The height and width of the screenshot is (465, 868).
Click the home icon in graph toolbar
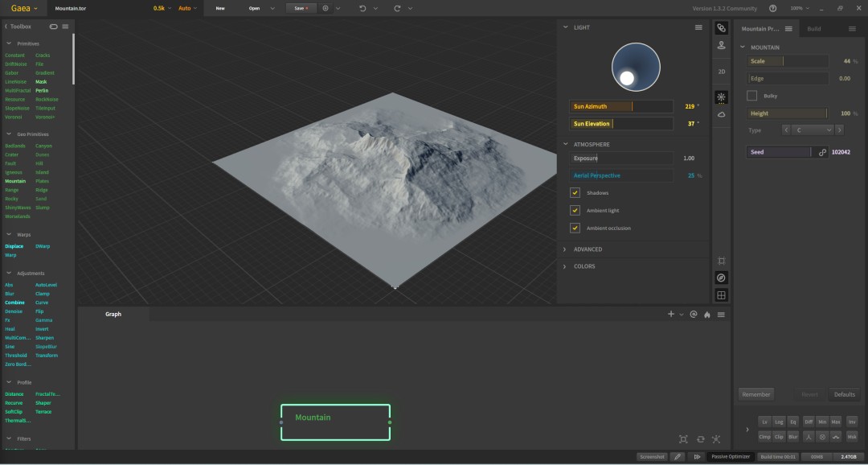[x=707, y=315]
